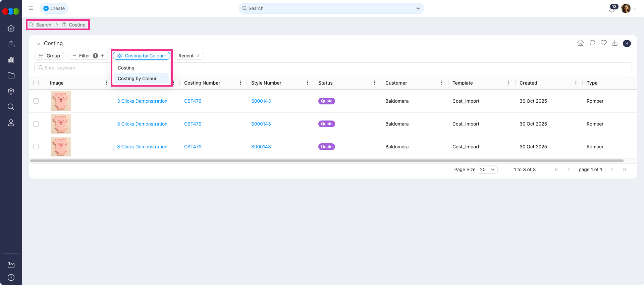644x285 pixels.
Task: Expand the Costing by Colour view dropdown
Action: click(x=142, y=56)
